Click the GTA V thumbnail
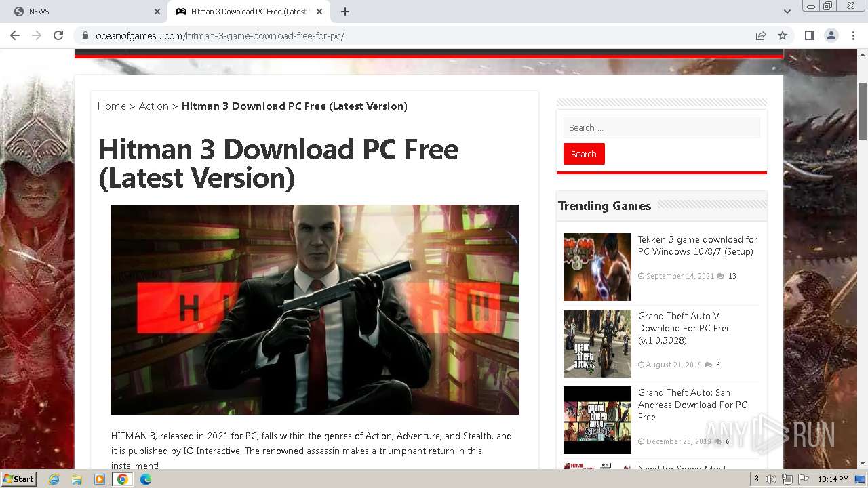Image resolution: width=868 pixels, height=488 pixels. pos(597,344)
